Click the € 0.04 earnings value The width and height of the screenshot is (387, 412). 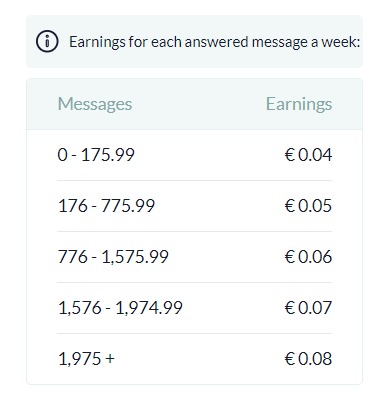pyautogui.click(x=308, y=155)
